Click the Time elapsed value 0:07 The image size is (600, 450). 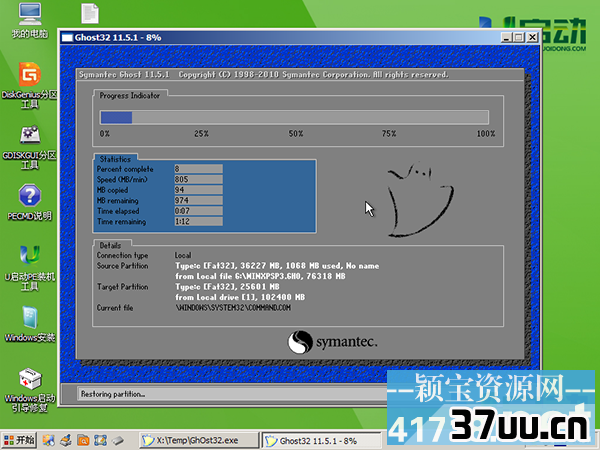coord(199,211)
